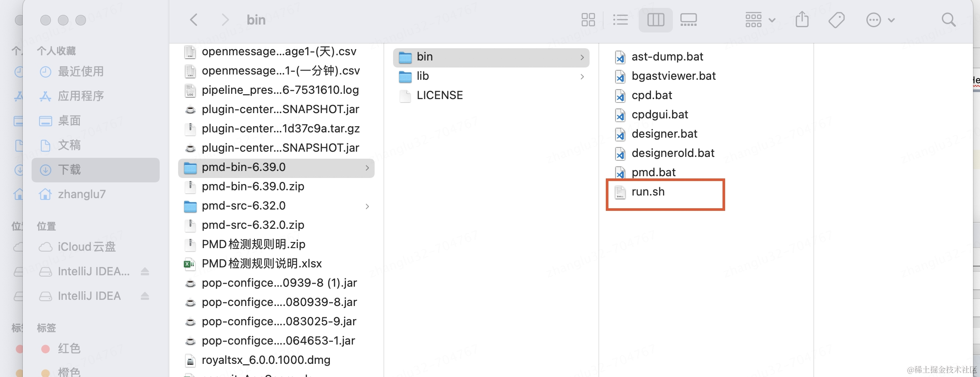Open the more actions ellipsis menu
Image resolution: width=980 pixels, height=377 pixels.
[880, 20]
